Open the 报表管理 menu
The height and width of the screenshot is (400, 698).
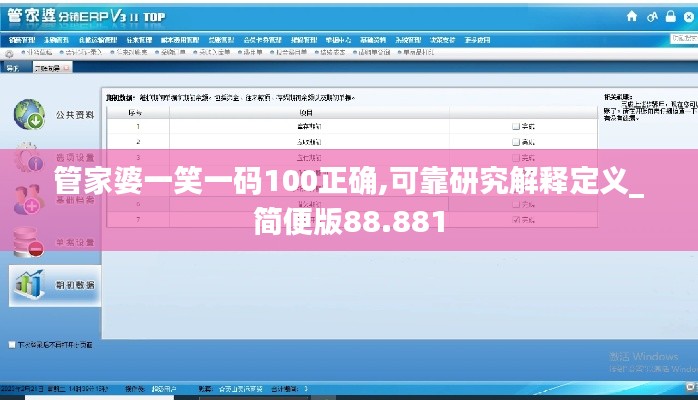(304, 40)
